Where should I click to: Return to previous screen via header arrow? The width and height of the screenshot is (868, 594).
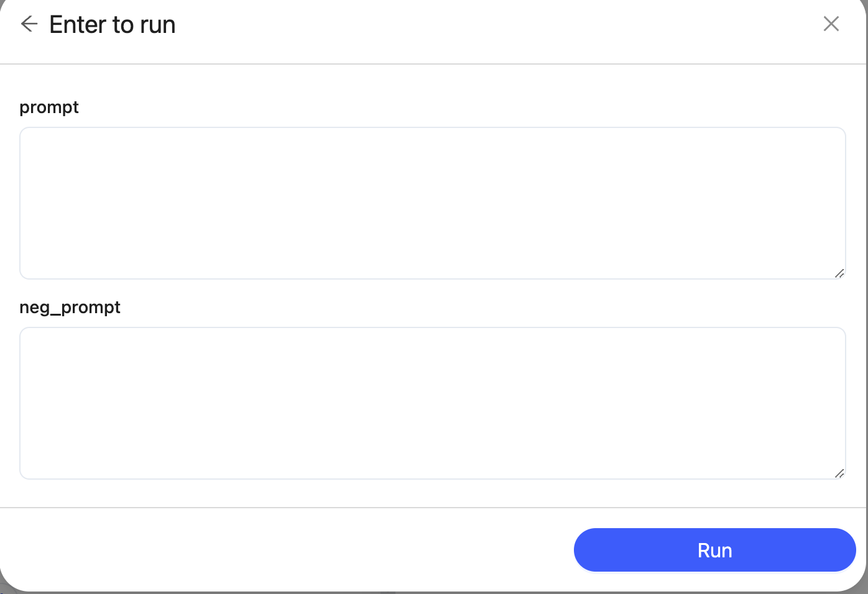[29, 24]
